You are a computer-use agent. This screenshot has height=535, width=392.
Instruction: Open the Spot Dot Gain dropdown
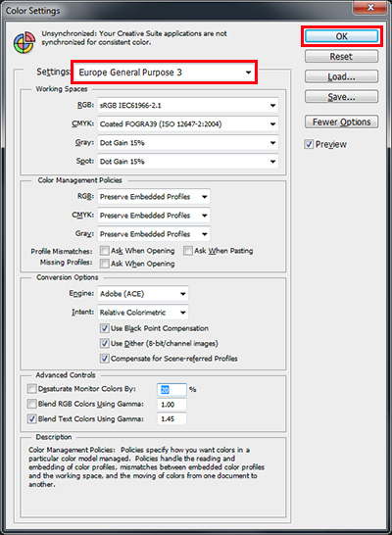point(187,162)
